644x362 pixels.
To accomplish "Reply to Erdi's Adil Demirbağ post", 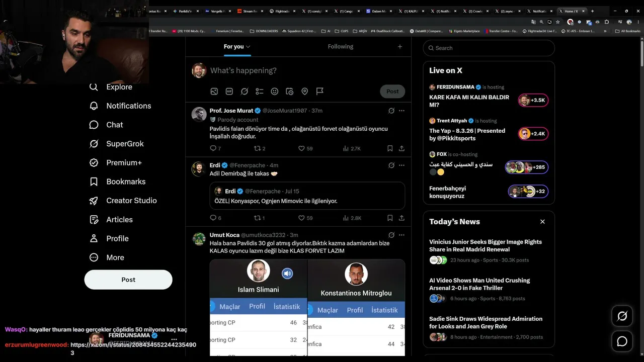I will pyautogui.click(x=215, y=218).
